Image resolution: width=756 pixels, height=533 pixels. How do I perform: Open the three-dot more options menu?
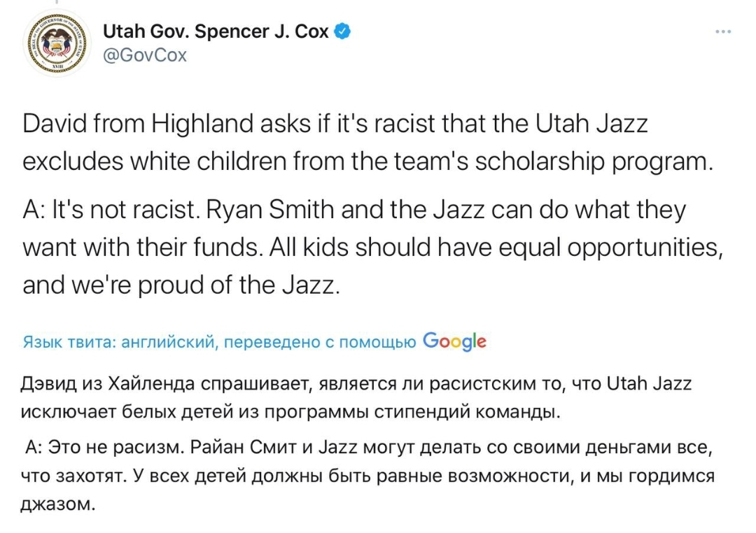pyautogui.click(x=724, y=31)
